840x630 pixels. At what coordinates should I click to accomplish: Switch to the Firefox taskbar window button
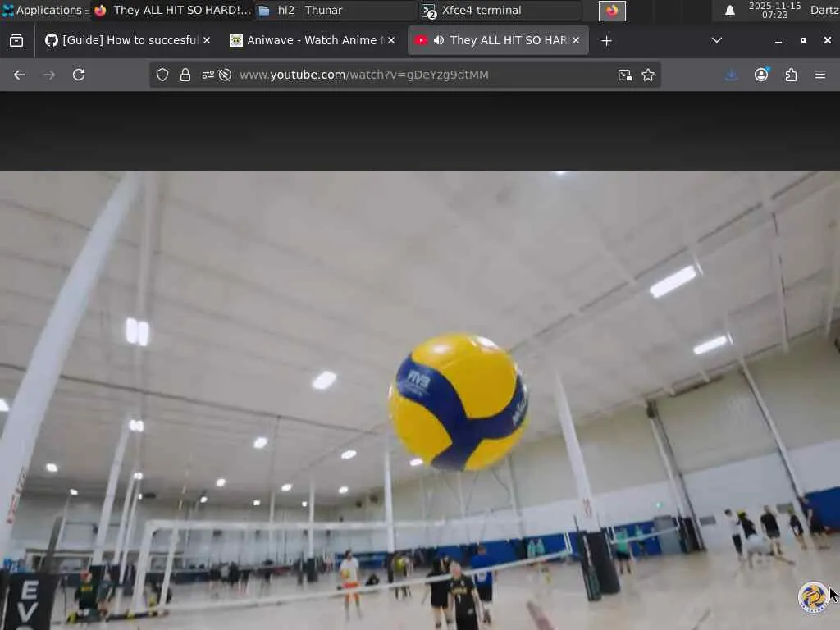point(172,10)
